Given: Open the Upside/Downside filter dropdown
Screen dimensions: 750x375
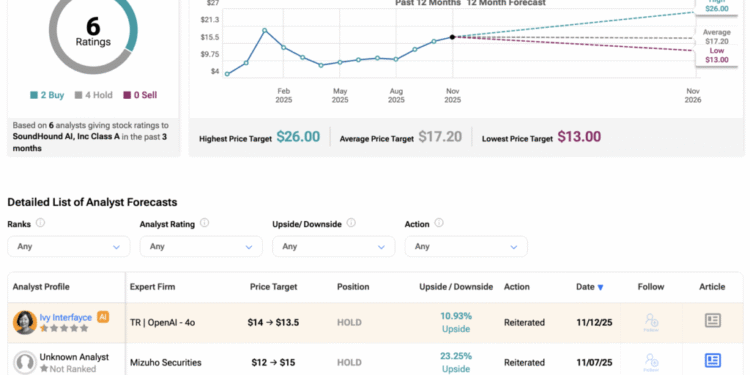Looking at the screenshot, I should tap(333, 246).
